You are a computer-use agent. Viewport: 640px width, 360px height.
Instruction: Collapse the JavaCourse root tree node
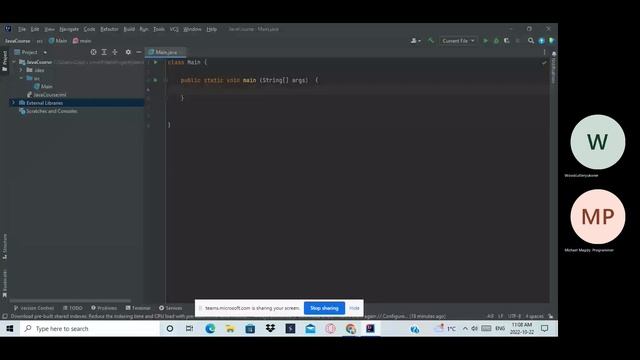[x=14, y=62]
